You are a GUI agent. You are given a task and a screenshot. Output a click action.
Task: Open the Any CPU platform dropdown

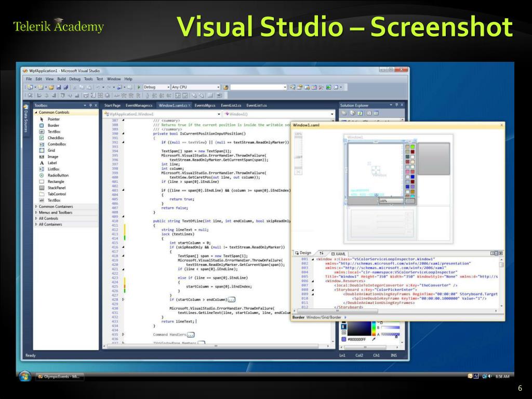218,87
